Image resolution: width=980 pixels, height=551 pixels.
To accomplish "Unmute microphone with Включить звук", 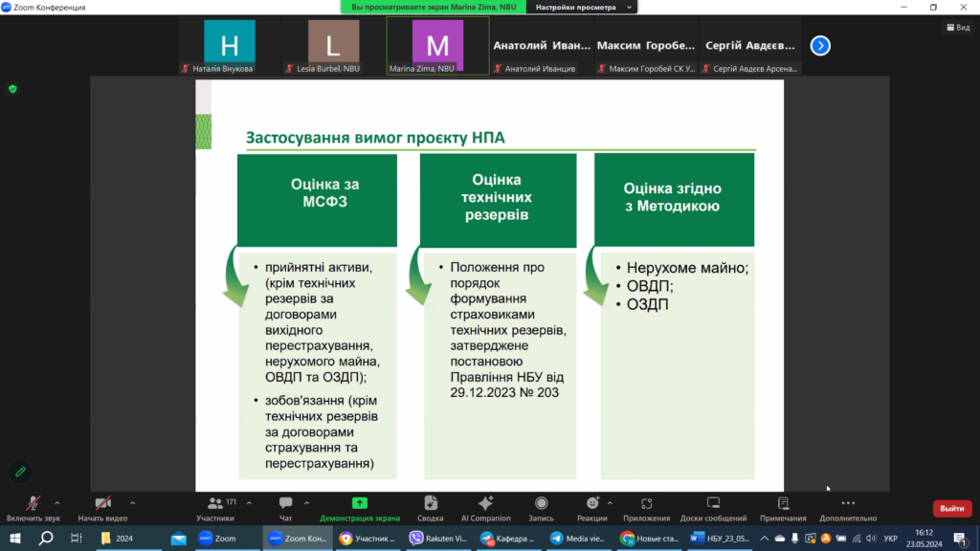I will pyautogui.click(x=33, y=509).
